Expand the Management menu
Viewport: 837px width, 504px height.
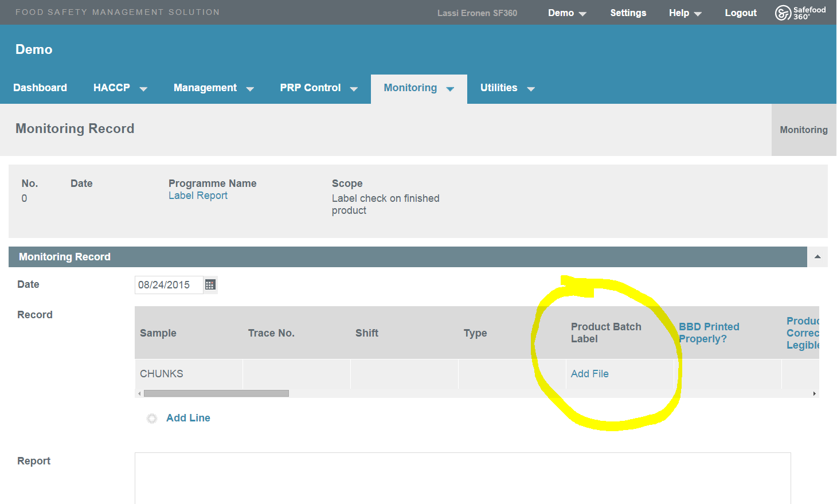coord(214,88)
